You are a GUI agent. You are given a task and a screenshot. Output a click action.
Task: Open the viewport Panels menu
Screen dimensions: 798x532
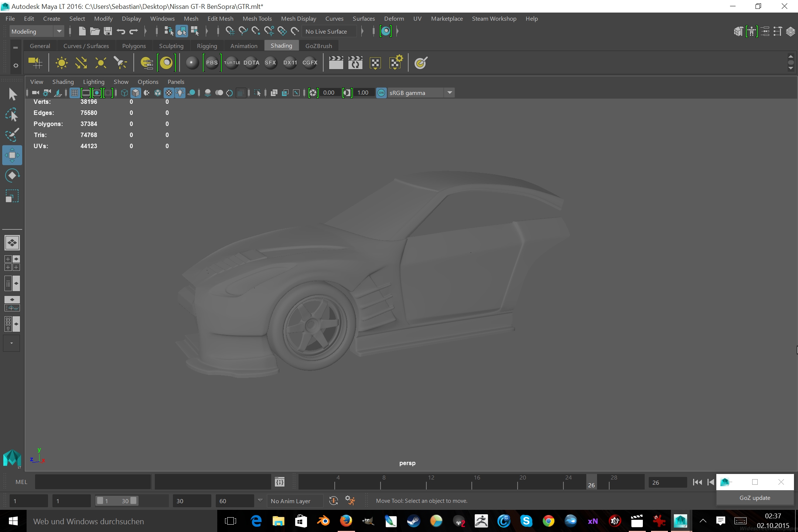tap(175, 82)
